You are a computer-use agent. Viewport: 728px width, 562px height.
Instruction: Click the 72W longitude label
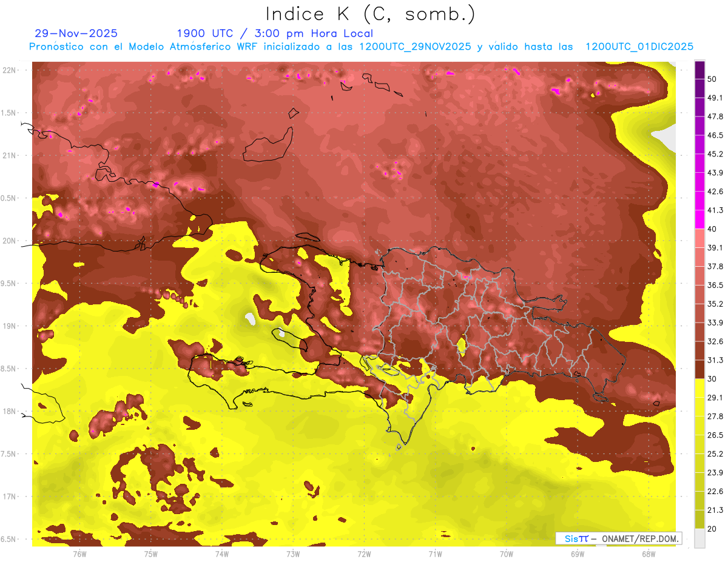point(364,554)
